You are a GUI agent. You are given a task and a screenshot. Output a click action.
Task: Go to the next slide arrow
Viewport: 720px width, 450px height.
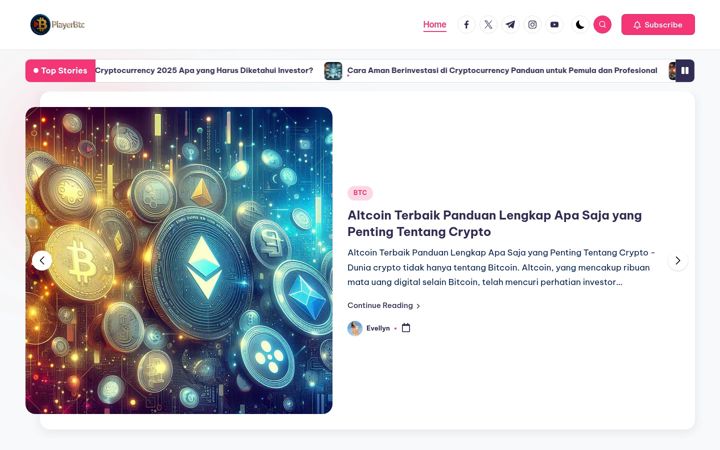pos(678,260)
